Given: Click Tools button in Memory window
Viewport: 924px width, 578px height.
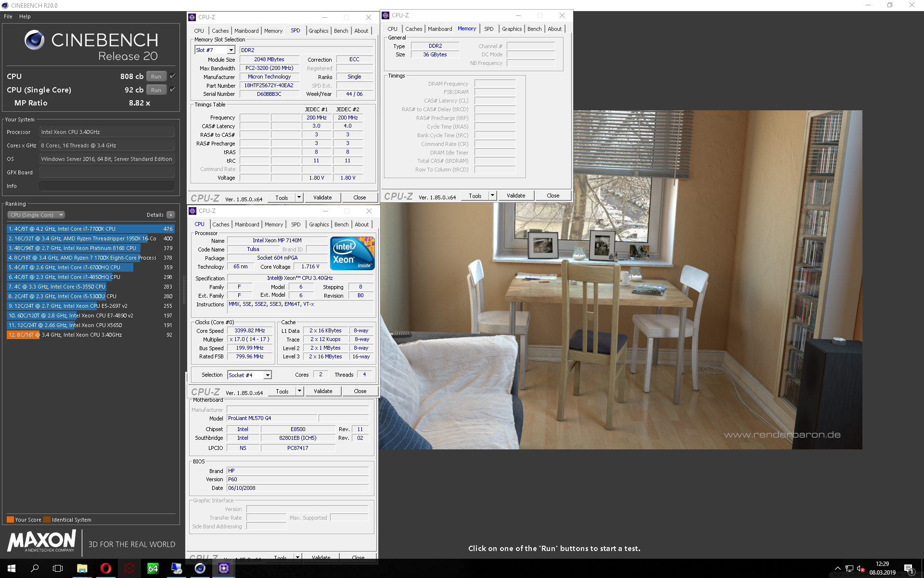Looking at the screenshot, I should tap(475, 196).
